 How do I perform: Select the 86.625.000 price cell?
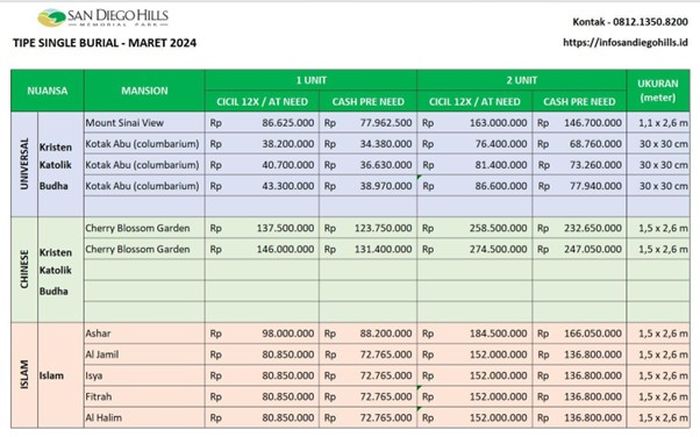287,122
